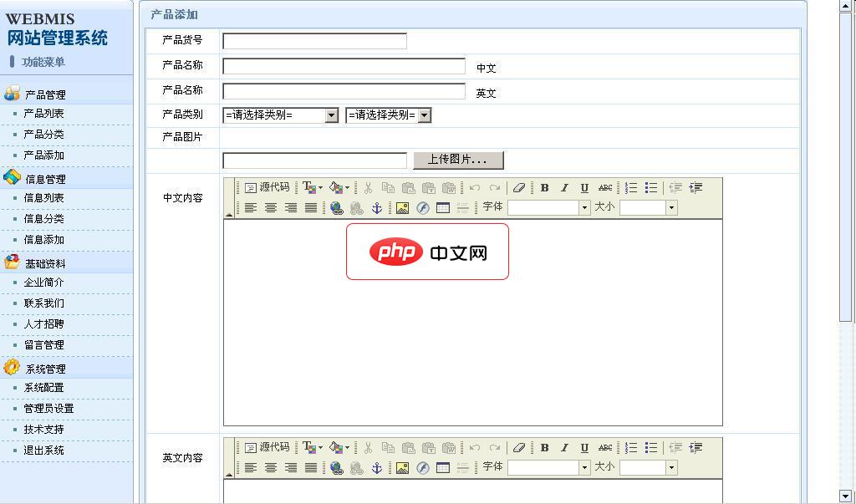Click the 系统管理 gear section icon
The width and height of the screenshot is (856, 504).
click(x=12, y=367)
